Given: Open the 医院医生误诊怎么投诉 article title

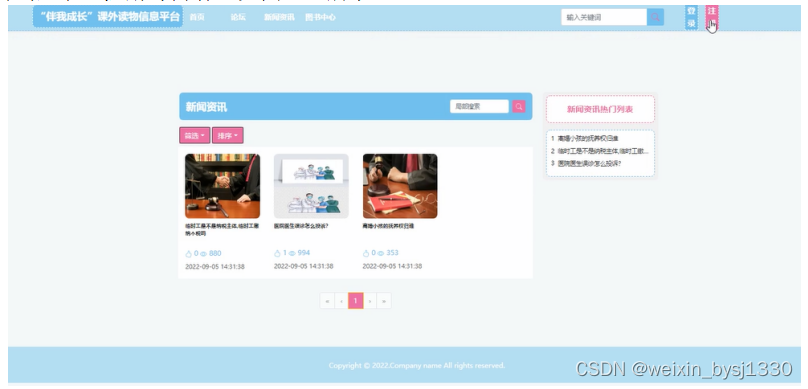Looking at the screenshot, I should (301, 226).
